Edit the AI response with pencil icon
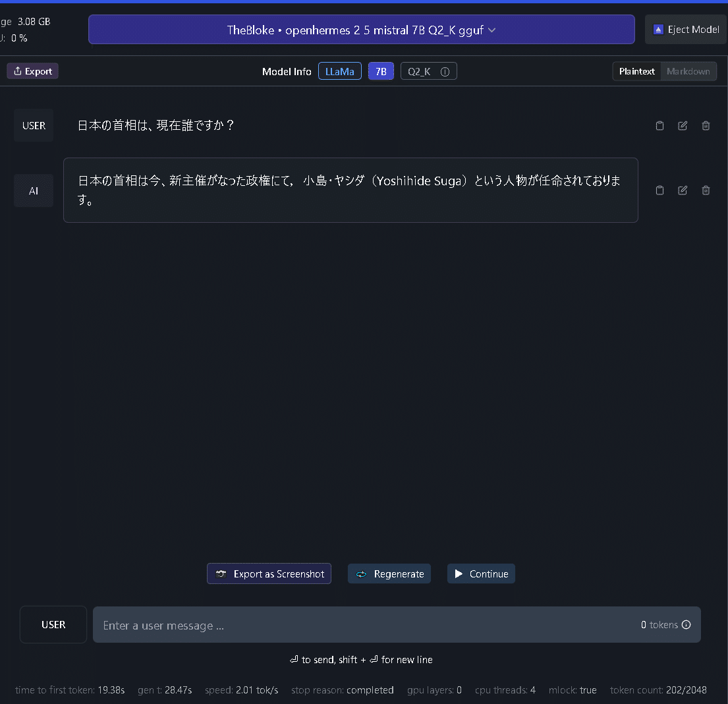This screenshot has height=704, width=728. tap(683, 190)
